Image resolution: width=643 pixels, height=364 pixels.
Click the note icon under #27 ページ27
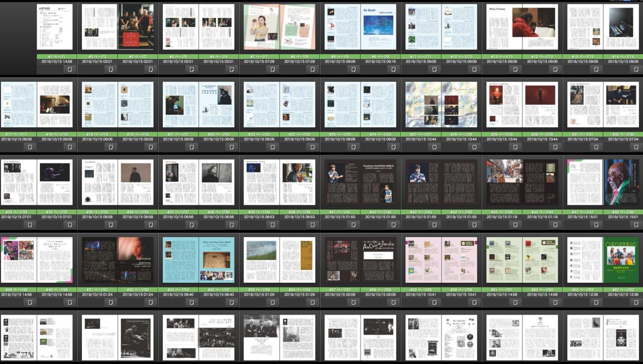pyautogui.click(x=434, y=146)
